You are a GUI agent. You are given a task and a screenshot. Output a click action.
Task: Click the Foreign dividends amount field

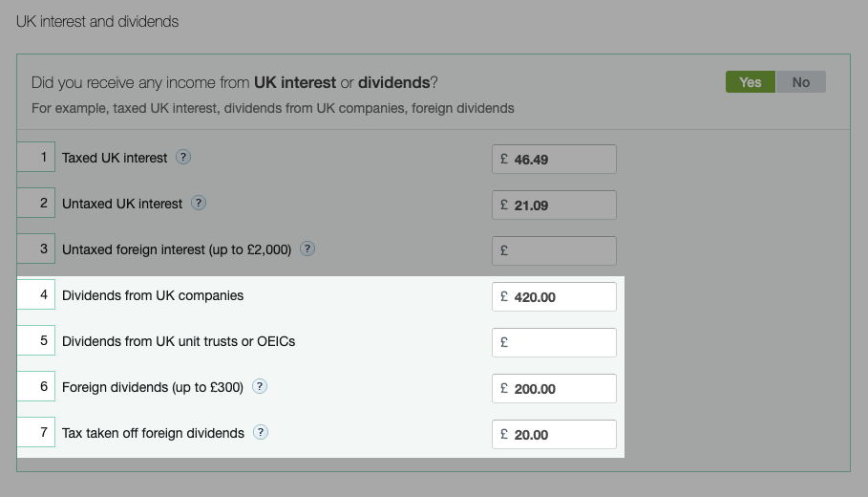click(554, 388)
